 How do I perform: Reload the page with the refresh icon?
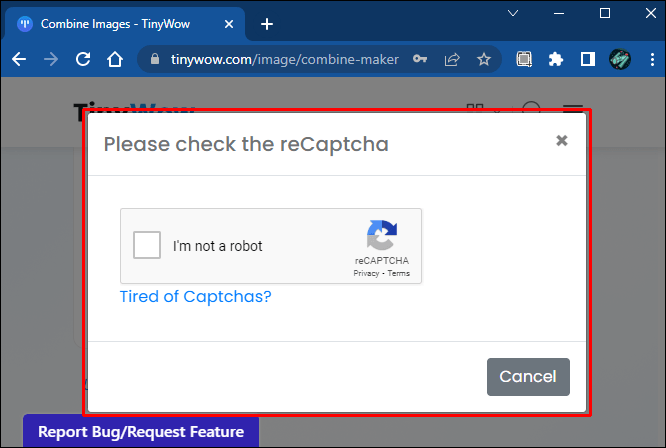[83, 59]
